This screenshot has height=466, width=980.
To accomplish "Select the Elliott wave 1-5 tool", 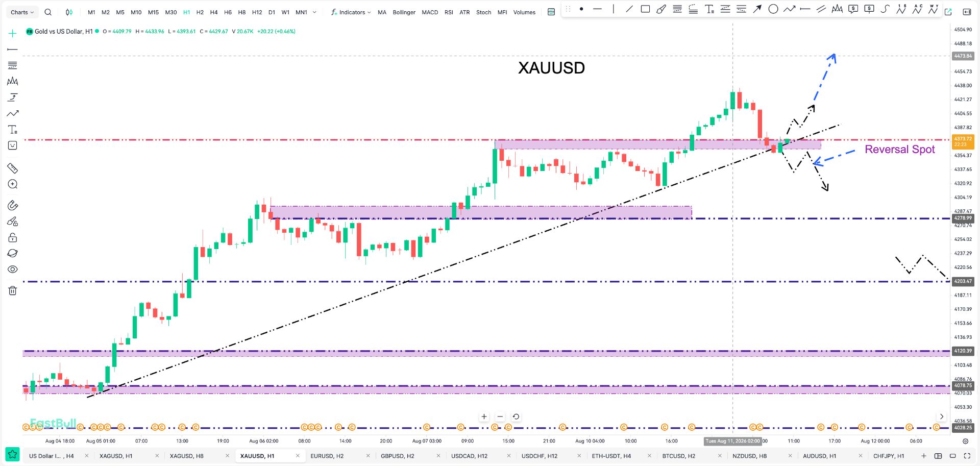I will (901, 9).
